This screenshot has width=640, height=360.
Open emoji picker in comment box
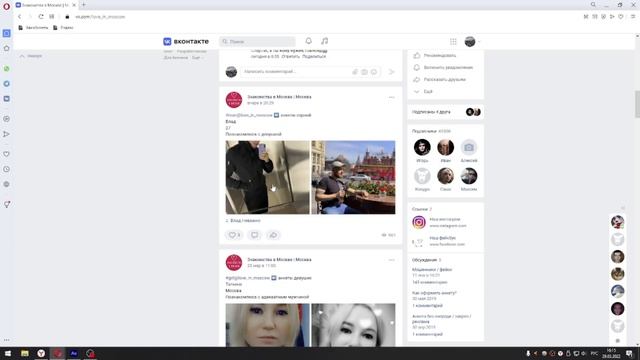[373, 72]
